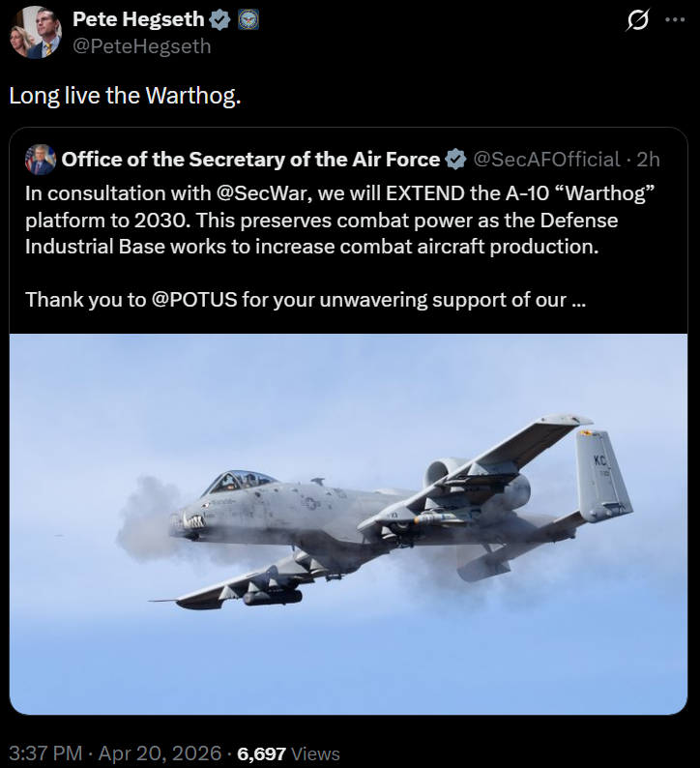Screen dimensions: 700x768
Task: Click the Air Force Secretary avatar in quoted post
Action: point(41,160)
